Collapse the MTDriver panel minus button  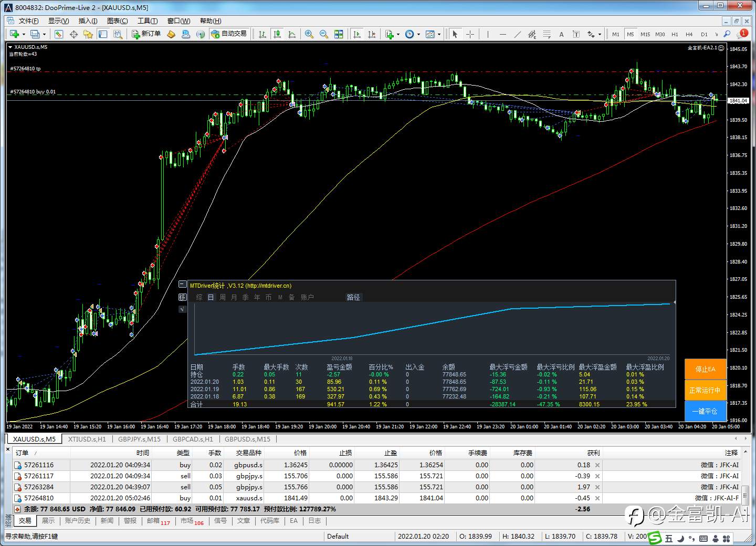coord(182,284)
